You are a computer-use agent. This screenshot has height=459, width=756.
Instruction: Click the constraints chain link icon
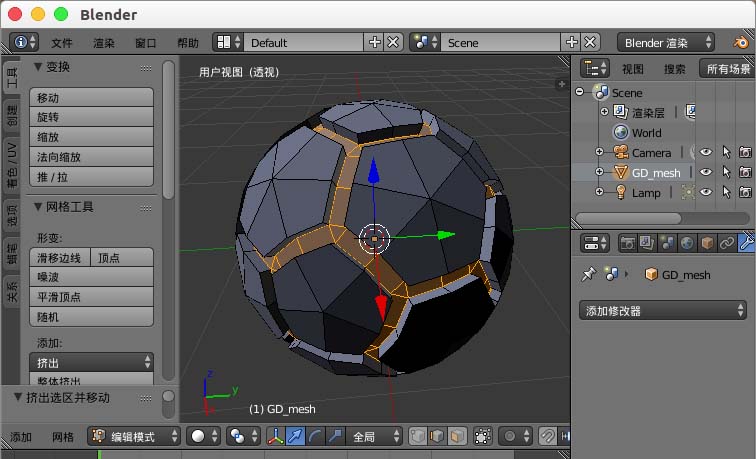pos(727,243)
